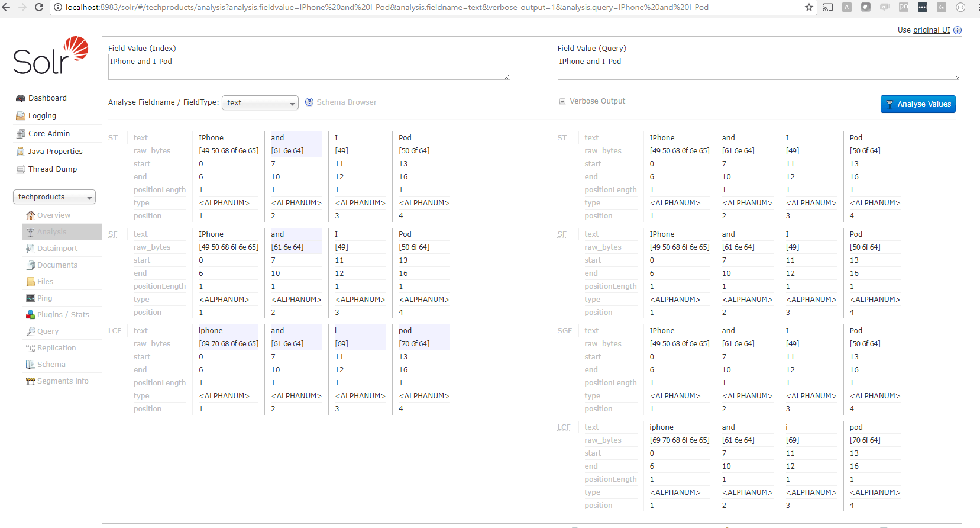View the Thread Dump

tap(53, 169)
